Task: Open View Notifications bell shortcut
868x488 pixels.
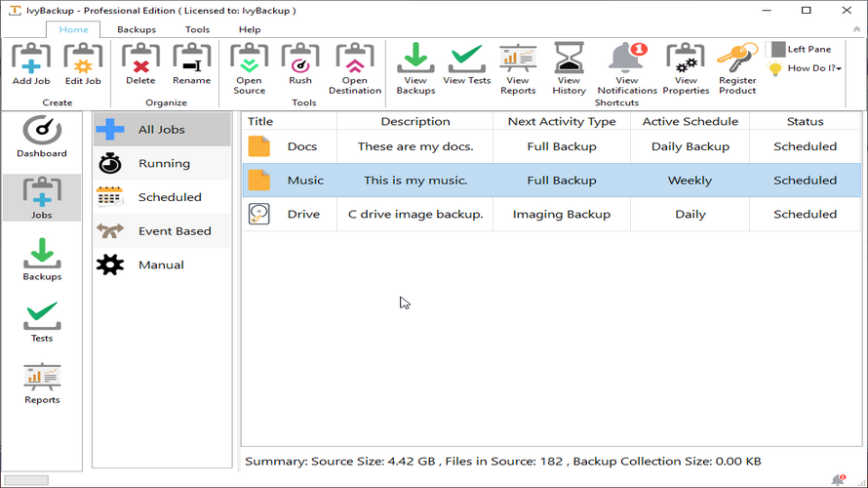Action: tap(627, 68)
